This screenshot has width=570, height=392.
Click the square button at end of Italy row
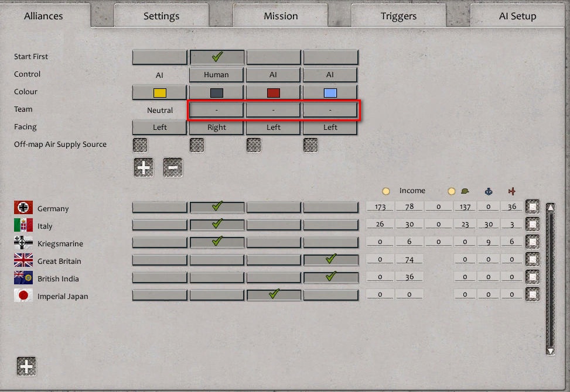click(x=533, y=224)
